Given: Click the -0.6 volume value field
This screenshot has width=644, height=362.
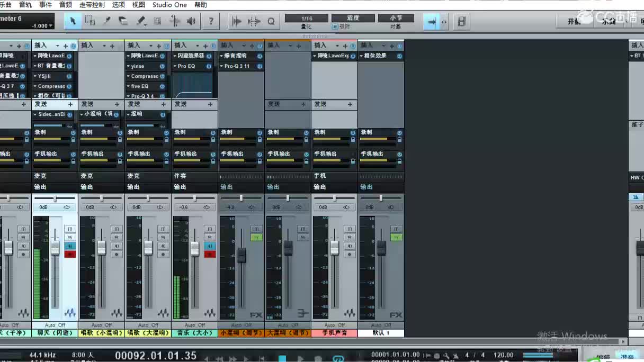Looking at the screenshot, I should tap(183, 207).
